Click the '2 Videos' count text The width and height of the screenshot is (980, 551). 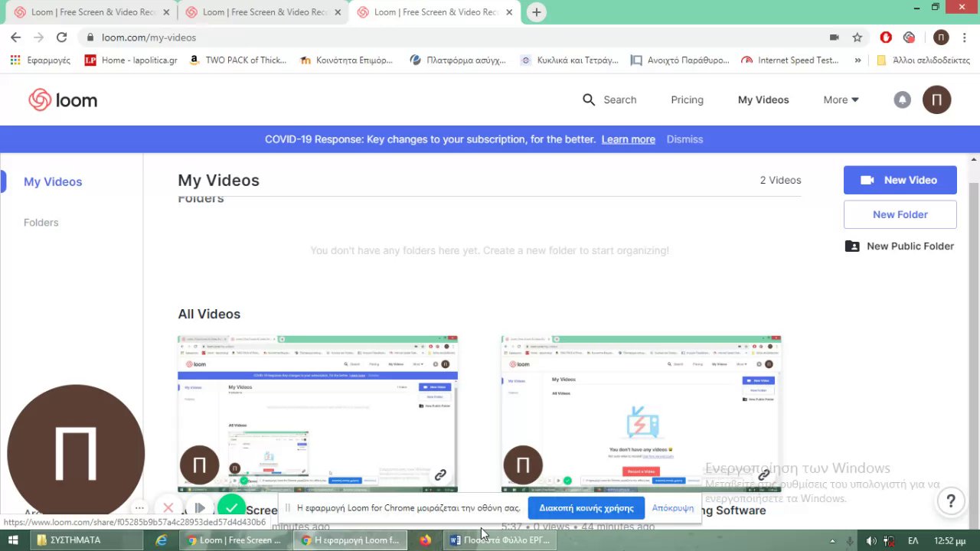(780, 180)
